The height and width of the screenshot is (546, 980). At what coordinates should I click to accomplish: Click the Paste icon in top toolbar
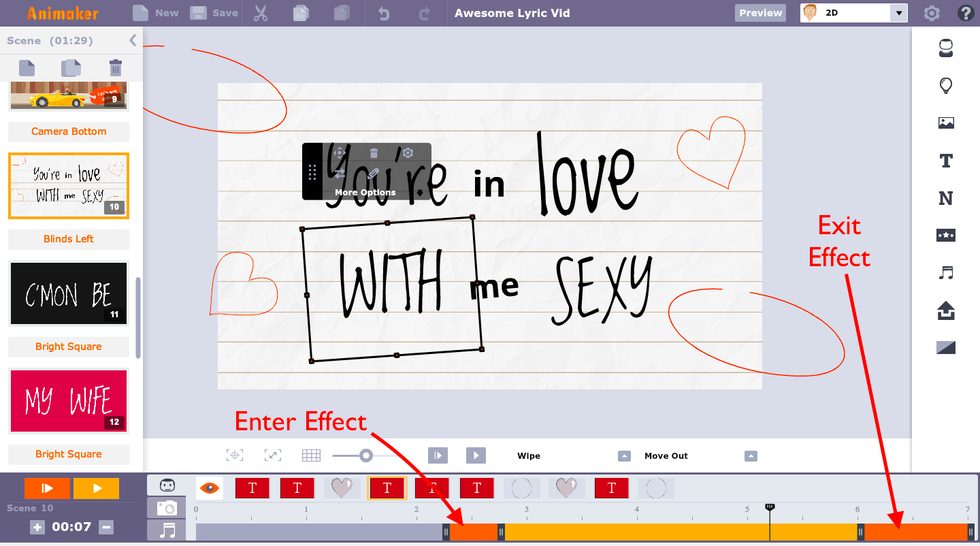click(x=342, y=13)
